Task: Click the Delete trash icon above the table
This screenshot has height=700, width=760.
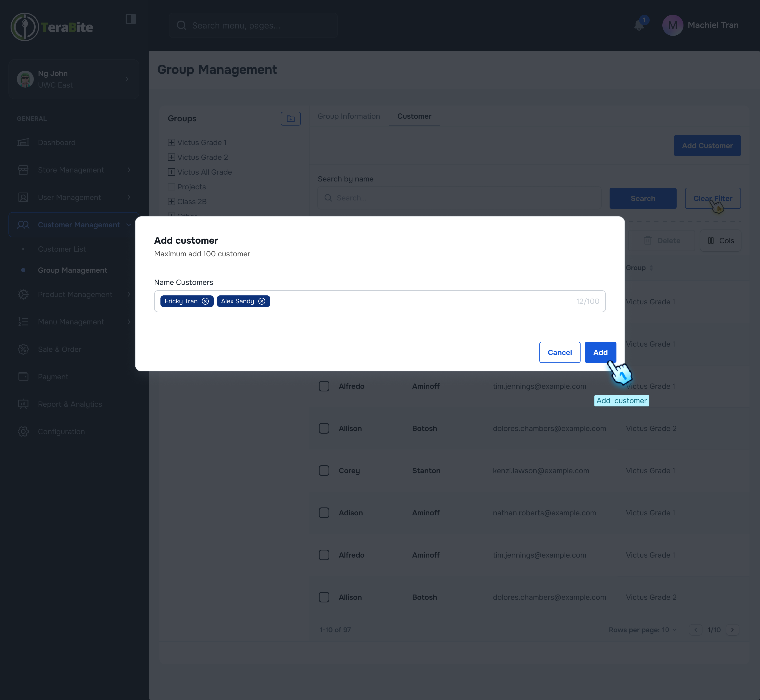Action: coord(648,241)
